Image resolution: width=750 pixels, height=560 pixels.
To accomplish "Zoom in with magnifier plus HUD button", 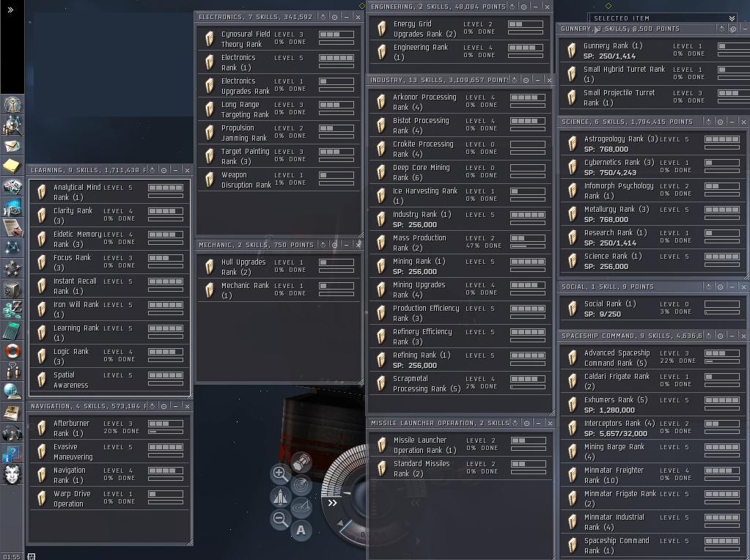I will [x=280, y=474].
